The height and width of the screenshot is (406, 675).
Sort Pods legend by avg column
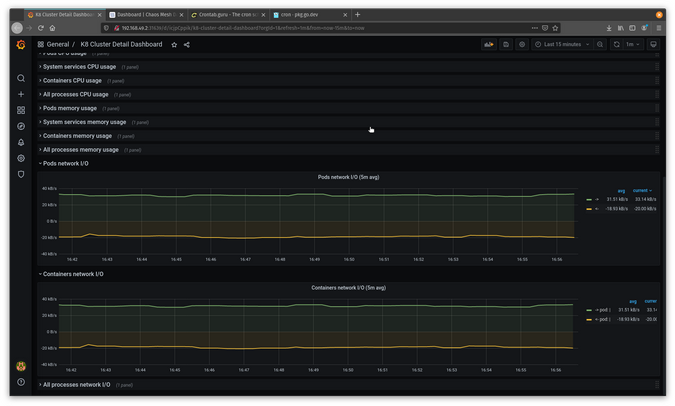point(621,191)
